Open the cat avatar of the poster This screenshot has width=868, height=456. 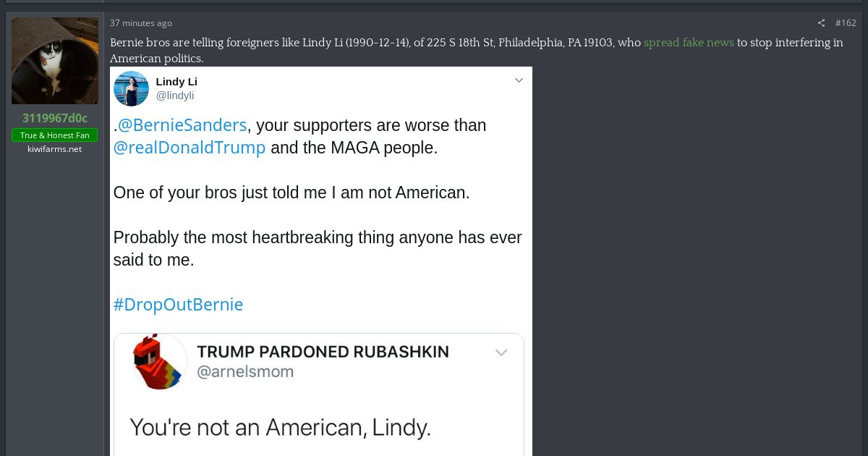[55, 61]
